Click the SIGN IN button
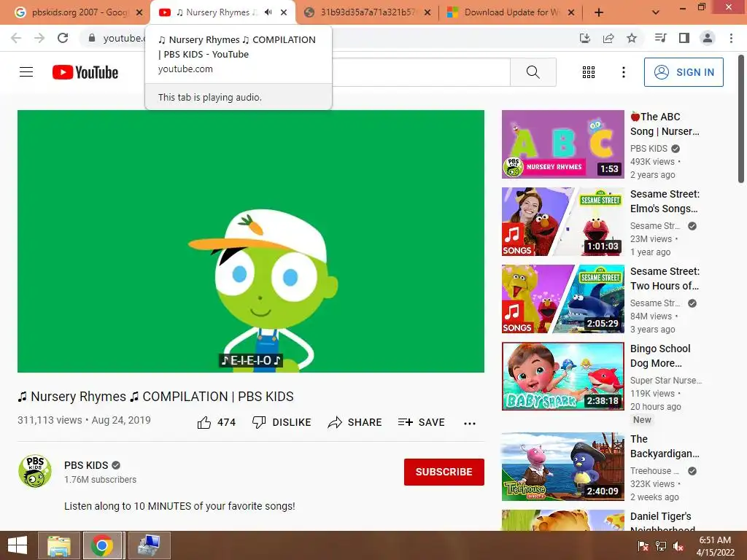This screenshot has width=747, height=560. click(684, 72)
